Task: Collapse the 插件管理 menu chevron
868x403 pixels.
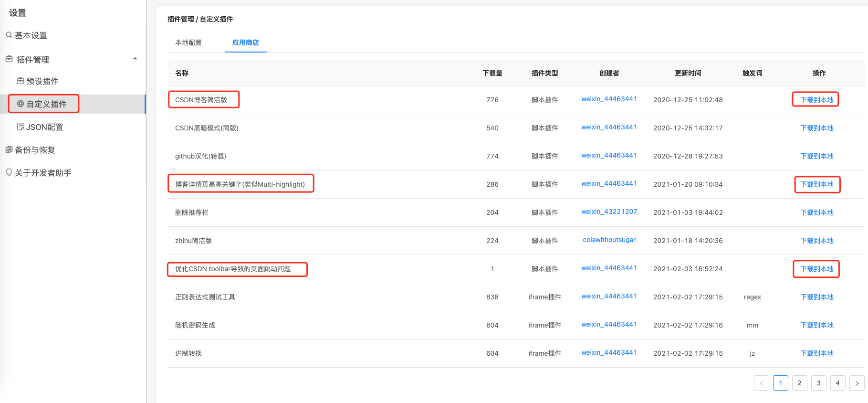Action: pos(135,59)
